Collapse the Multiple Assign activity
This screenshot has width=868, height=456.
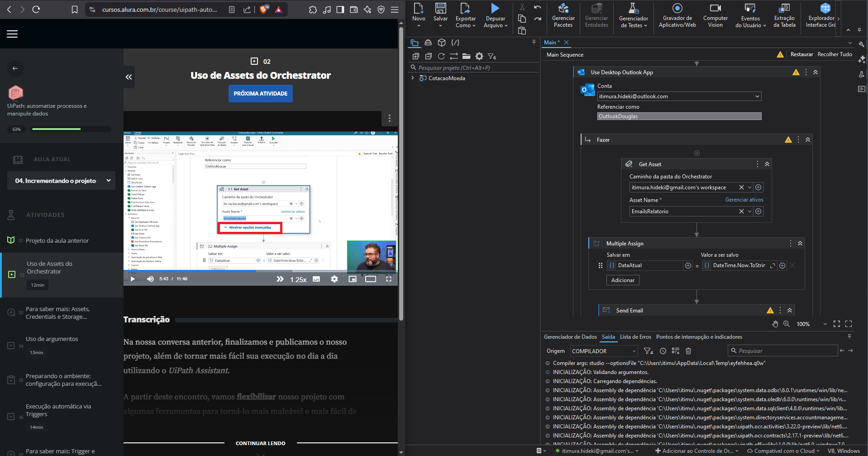(800, 244)
